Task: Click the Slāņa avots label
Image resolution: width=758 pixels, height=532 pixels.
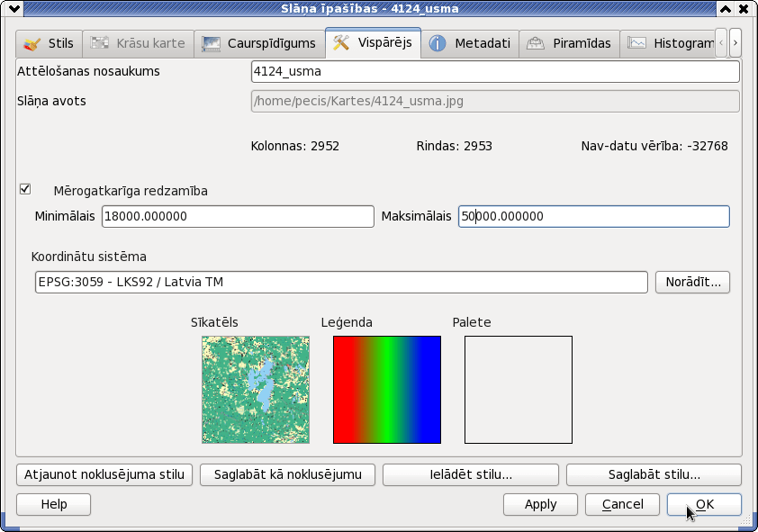Action: click(51, 102)
